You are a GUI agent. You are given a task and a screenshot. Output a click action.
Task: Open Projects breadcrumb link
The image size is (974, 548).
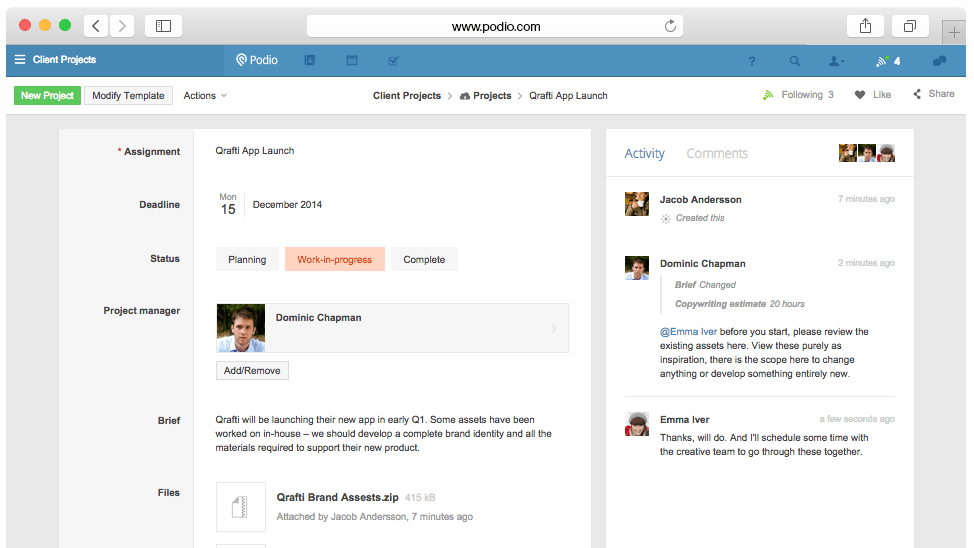click(492, 96)
